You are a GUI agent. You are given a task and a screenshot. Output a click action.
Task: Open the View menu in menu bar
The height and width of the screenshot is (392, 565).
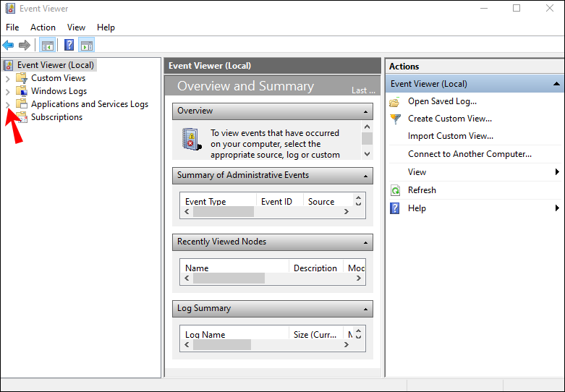76,27
